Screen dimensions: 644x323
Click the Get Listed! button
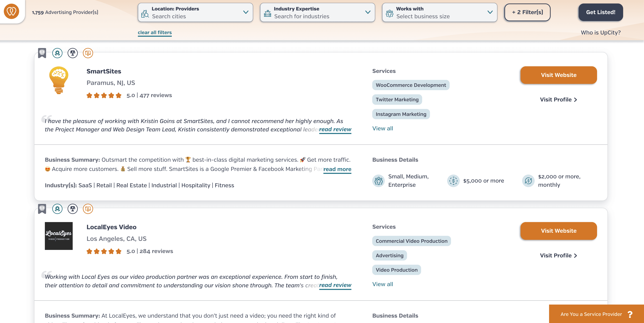coord(601,12)
